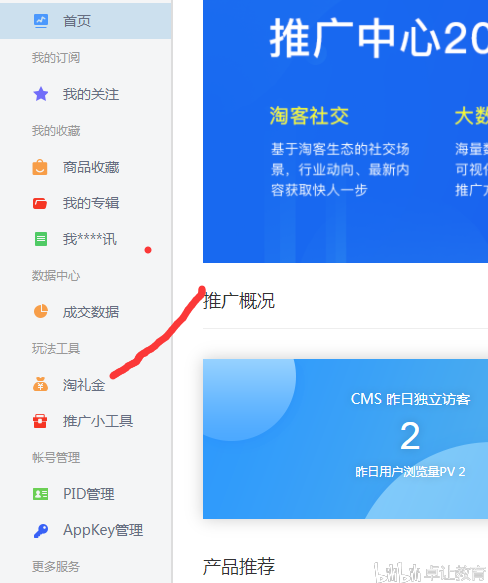
Task: Click the 基于淘客生态的社交场景 description
Action: 340,170
